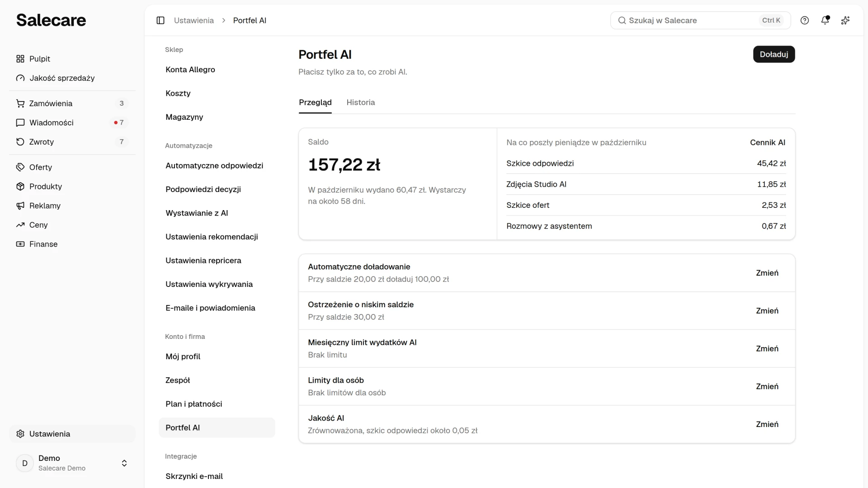Click the Szkice odpowiedzi 45,42 zł row
This screenshot has height=488, width=868.
[x=646, y=163]
